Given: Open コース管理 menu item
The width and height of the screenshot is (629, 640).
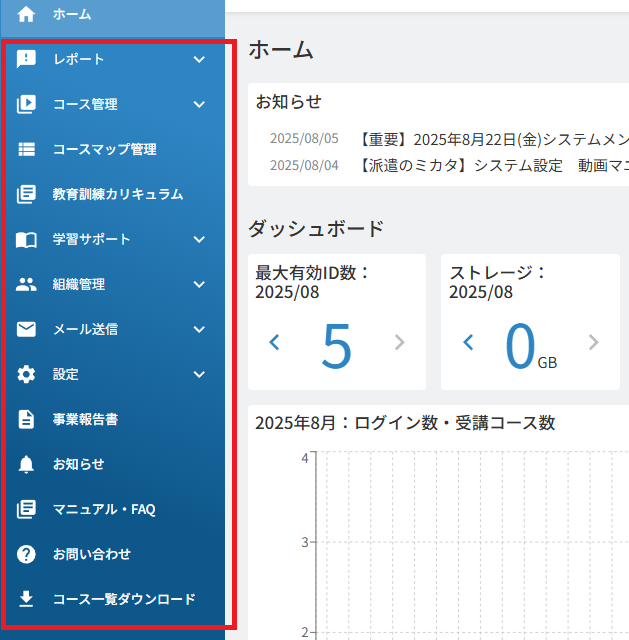Looking at the screenshot, I should (x=112, y=104).
